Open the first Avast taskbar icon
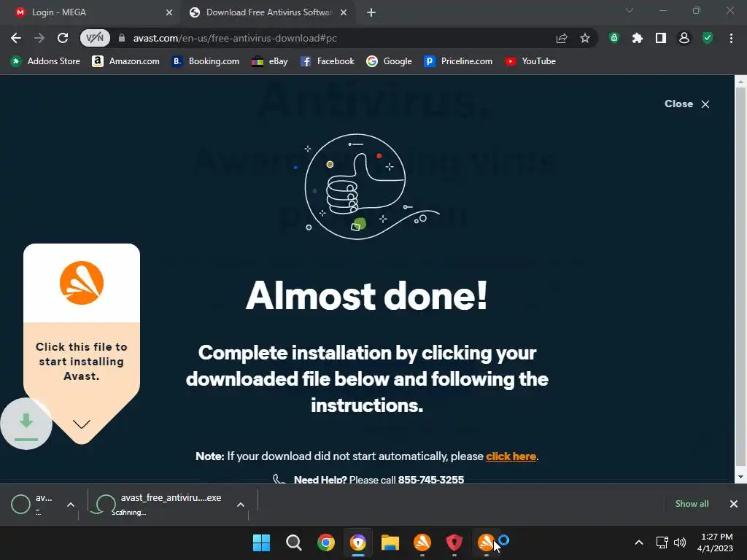 click(x=422, y=542)
